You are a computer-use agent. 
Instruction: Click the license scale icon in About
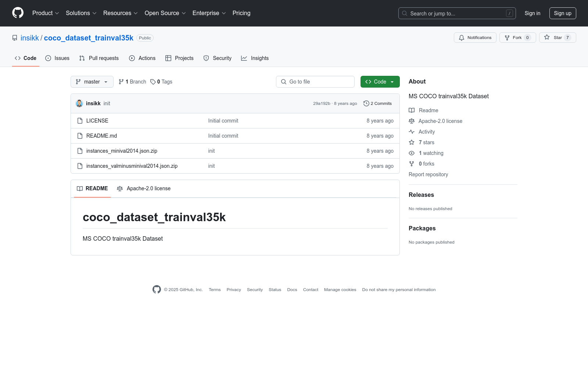(412, 121)
